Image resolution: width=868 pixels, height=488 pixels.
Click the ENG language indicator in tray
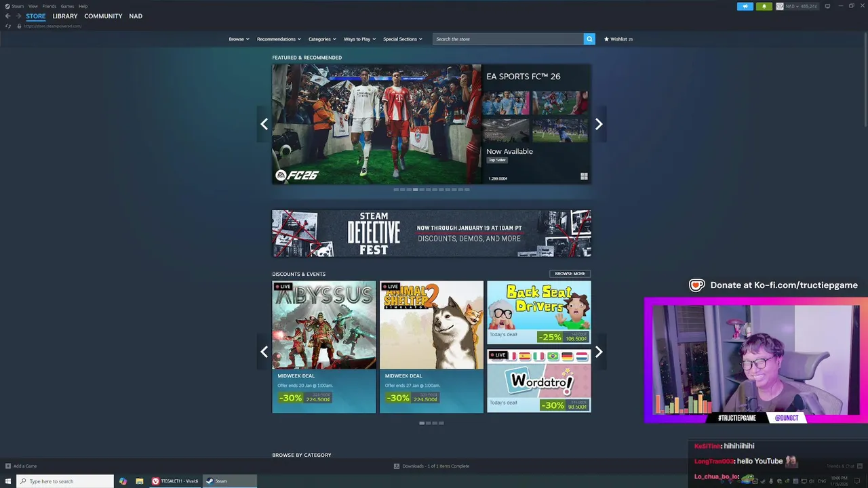[x=822, y=481]
